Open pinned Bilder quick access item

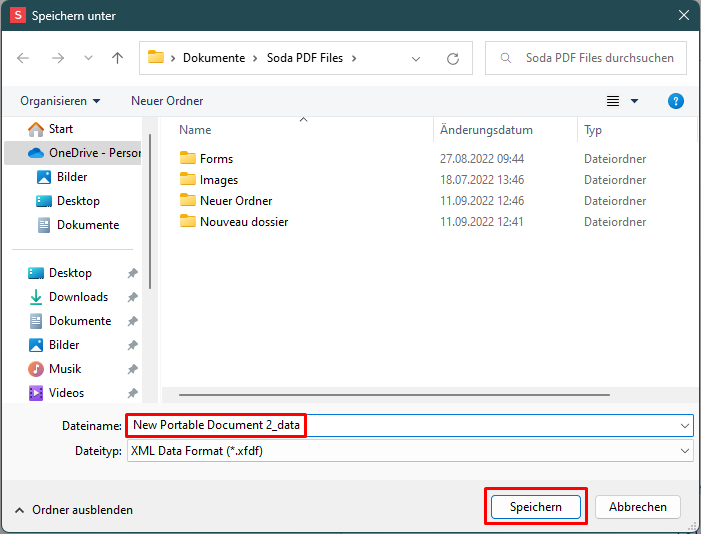tap(64, 345)
